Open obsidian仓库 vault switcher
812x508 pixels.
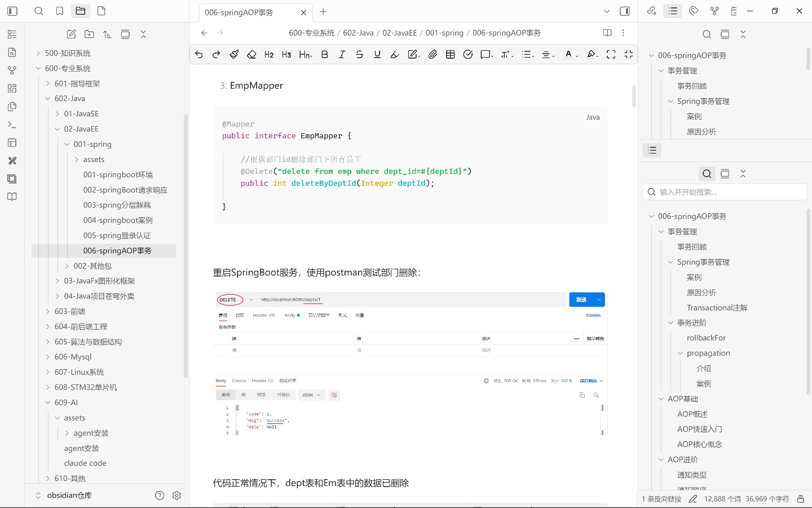coord(69,495)
